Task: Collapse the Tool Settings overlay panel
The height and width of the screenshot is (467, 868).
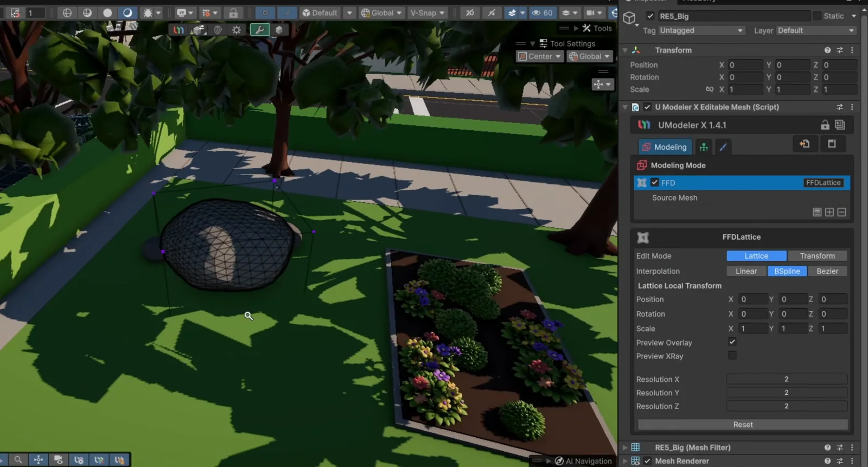Action: click(x=533, y=43)
